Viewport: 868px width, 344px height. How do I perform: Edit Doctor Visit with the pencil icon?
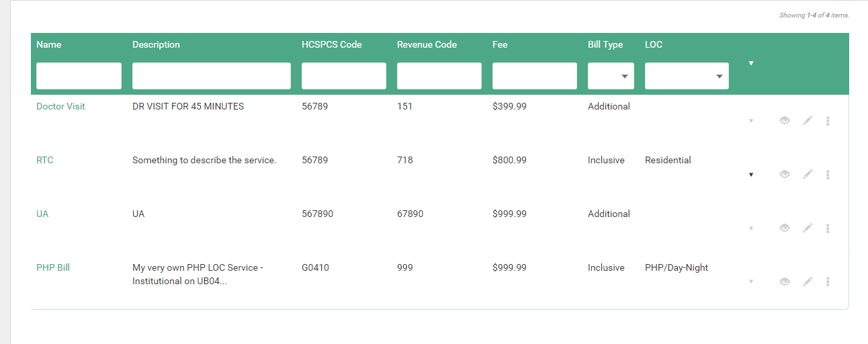pyautogui.click(x=808, y=120)
